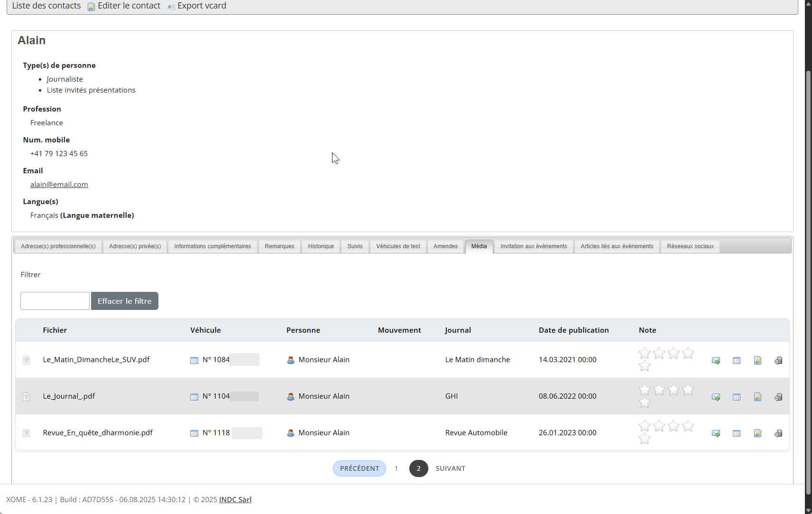Click the person icon beside Monsieur Alain, first row
Screen dimensions: 812x514
pyautogui.click(x=290, y=360)
